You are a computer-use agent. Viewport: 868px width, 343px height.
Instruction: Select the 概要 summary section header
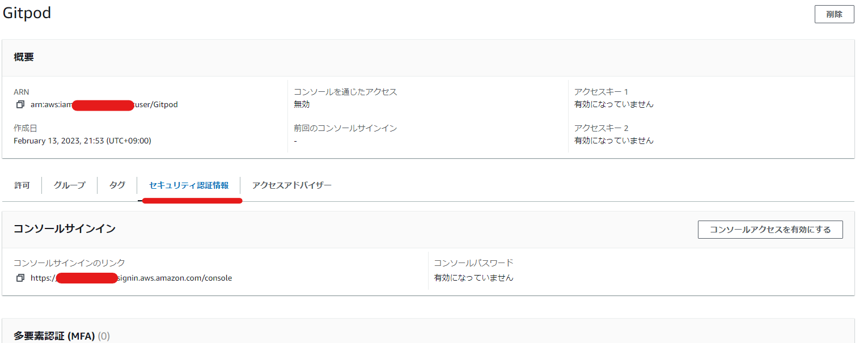[24, 57]
